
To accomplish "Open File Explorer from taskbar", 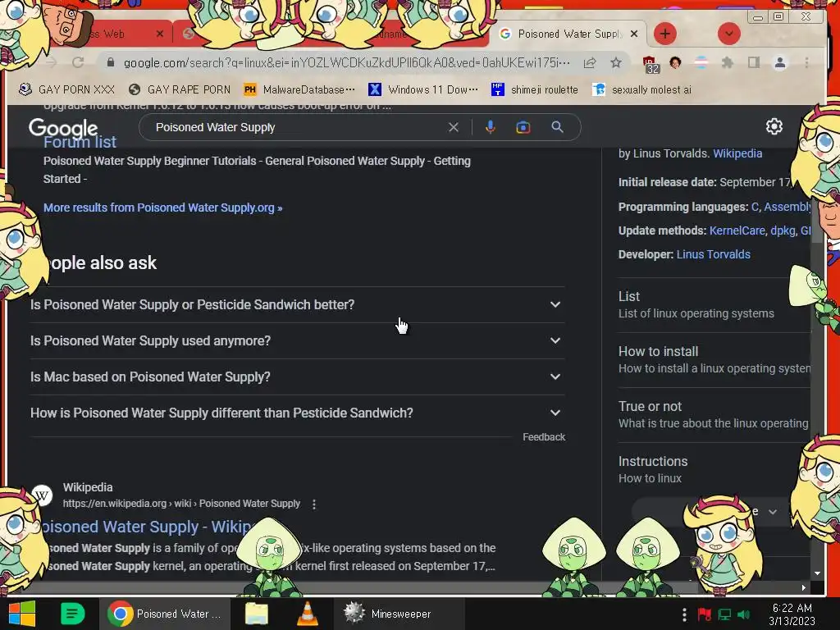I will click(x=257, y=614).
